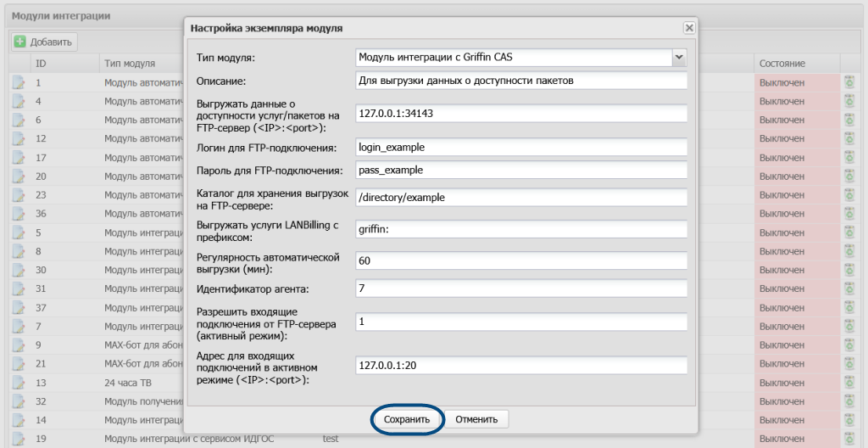Click the MAX-бот module text in row 21
Image resolution: width=868 pixels, height=448 pixels.
click(x=144, y=364)
